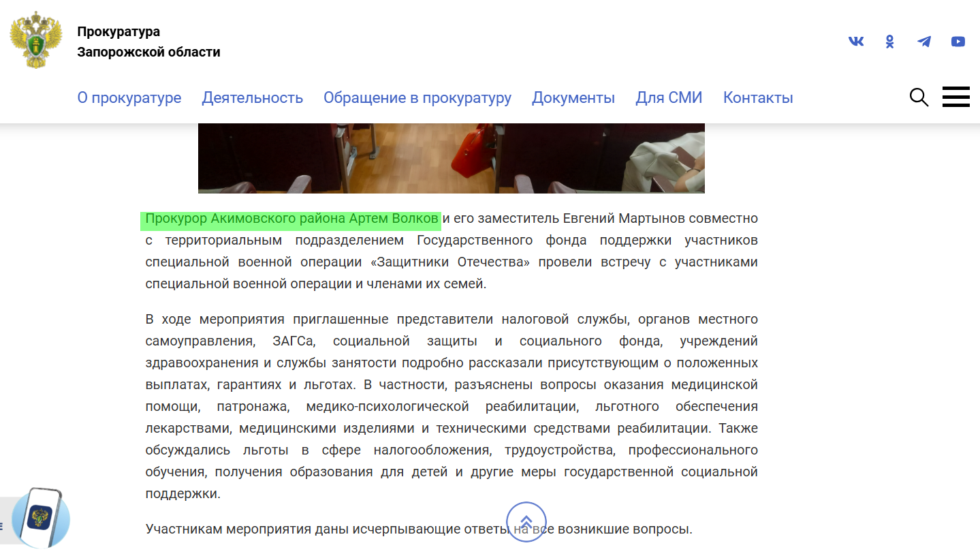
Task: Open the Обращение в прокуратуру section
Action: 417,97
